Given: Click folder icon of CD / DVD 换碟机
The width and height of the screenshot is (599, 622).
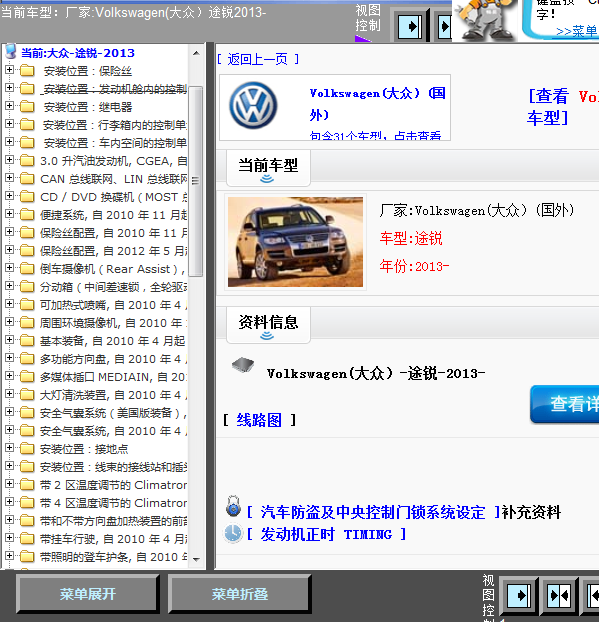Looking at the screenshot, I should (x=27, y=196).
